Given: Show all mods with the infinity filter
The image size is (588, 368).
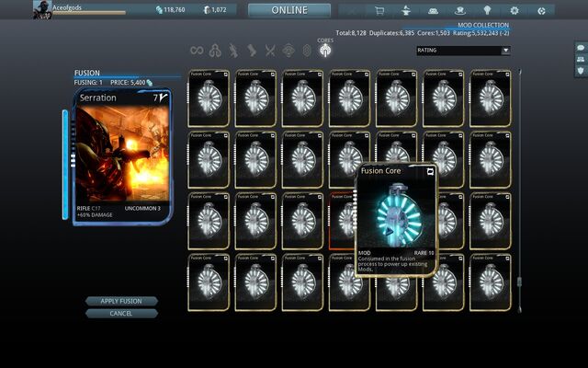Looking at the screenshot, I should pyautogui.click(x=197, y=51).
